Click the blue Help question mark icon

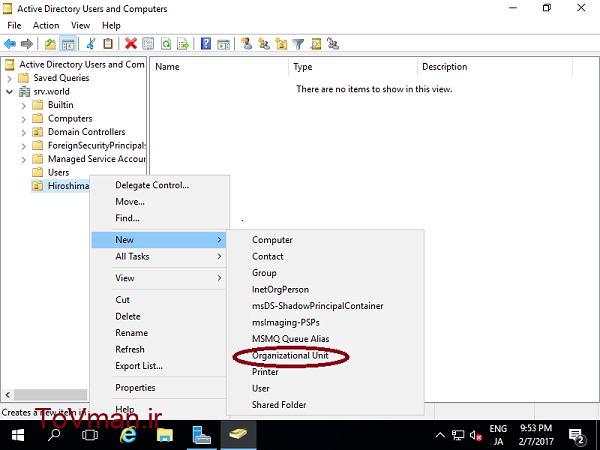click(x=205, y=44)
